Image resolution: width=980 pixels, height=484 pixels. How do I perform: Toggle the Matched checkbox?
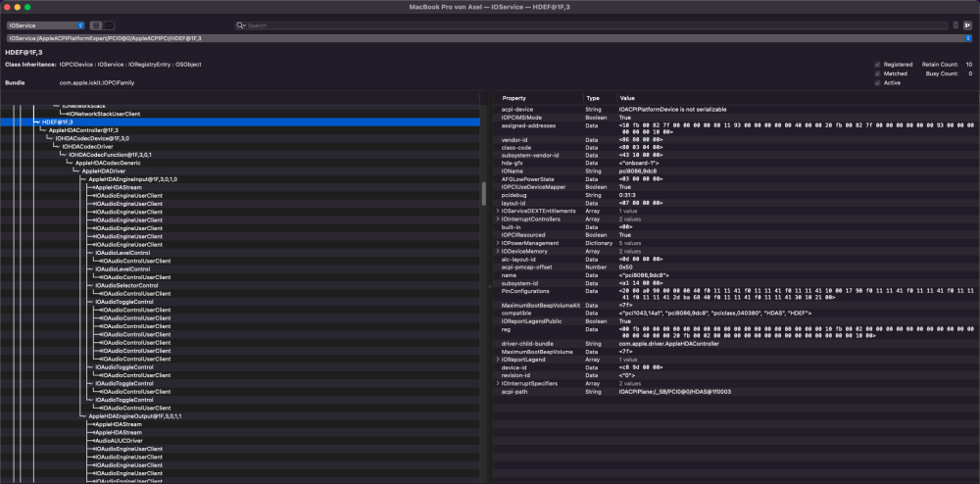877,73
